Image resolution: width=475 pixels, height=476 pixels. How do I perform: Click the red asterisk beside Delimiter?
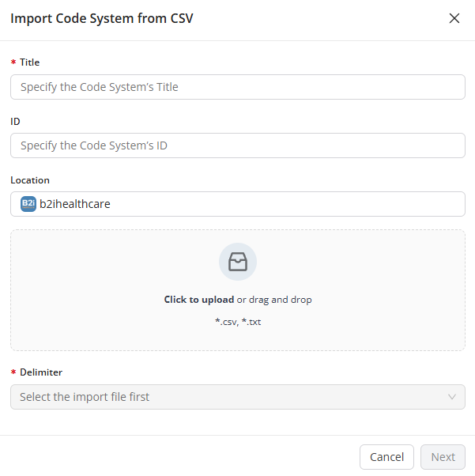(x=13, y=372)
